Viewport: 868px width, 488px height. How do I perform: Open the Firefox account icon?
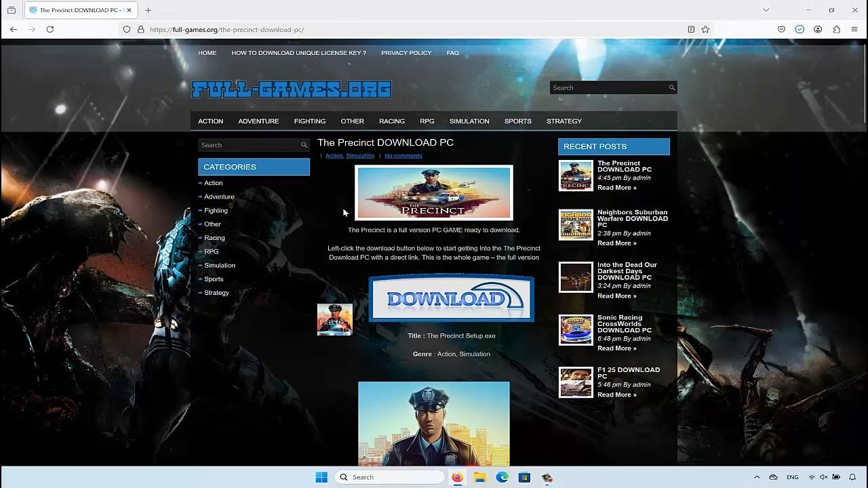tap(818, 29)
